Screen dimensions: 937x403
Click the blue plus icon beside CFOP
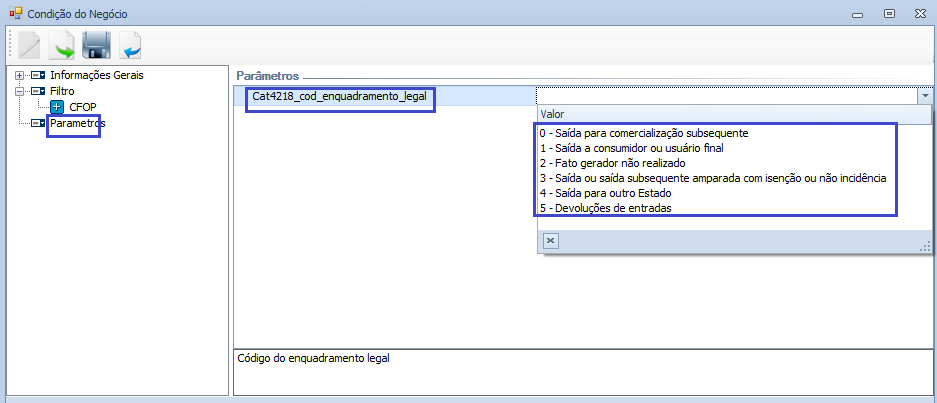coord(57,108)
